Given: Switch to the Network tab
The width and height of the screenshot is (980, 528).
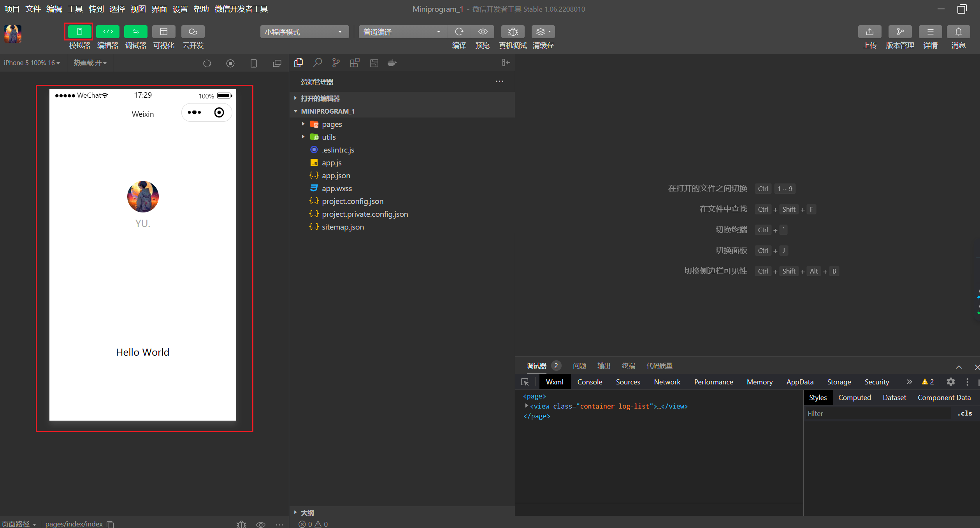Looking at the screenshot, I should click(x=667, y=382).
